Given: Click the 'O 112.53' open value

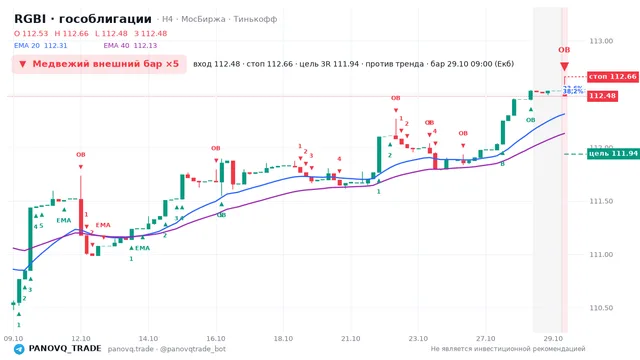Looking at the screenshot, I should pos(31,33).
